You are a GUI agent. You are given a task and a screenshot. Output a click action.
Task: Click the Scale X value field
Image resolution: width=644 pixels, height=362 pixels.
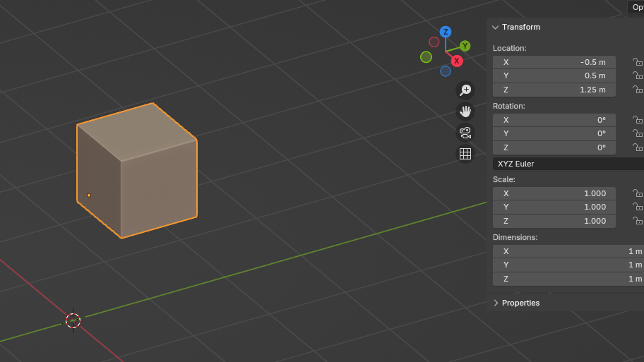click(x=554, y=193)
